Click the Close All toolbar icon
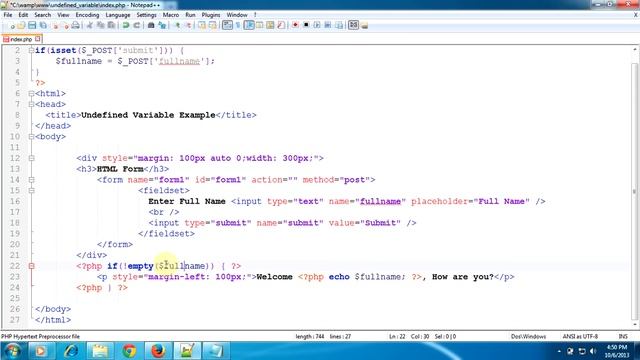This screenshot has height=360, width=640. pos(65,25)
